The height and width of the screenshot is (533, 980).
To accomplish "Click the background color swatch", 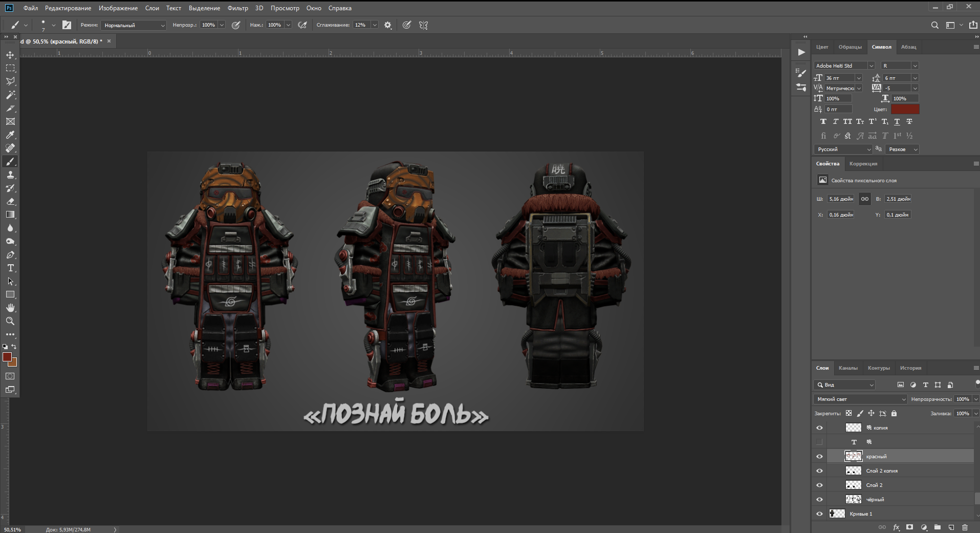I will [14, 364].
